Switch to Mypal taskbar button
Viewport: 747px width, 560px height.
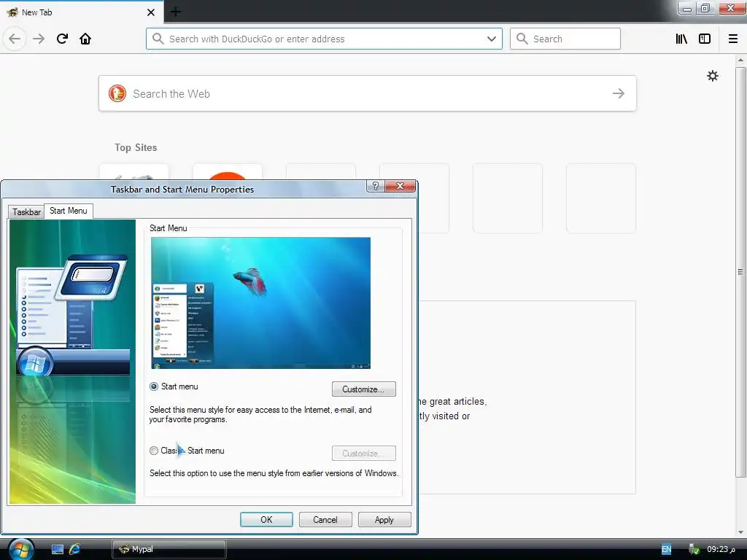[169, 549]
